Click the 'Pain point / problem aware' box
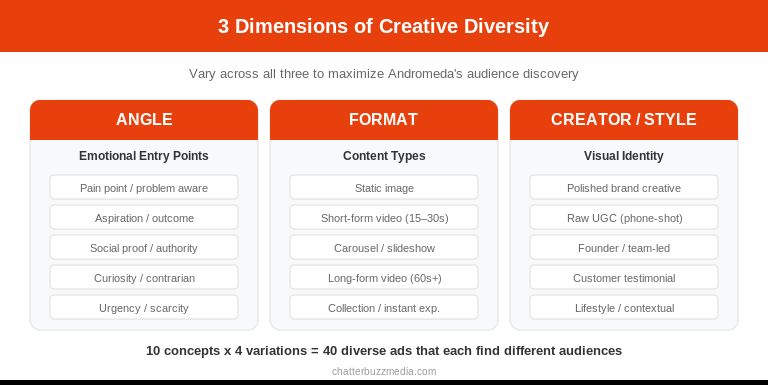768x385 pixels. [x=144, y=188]
